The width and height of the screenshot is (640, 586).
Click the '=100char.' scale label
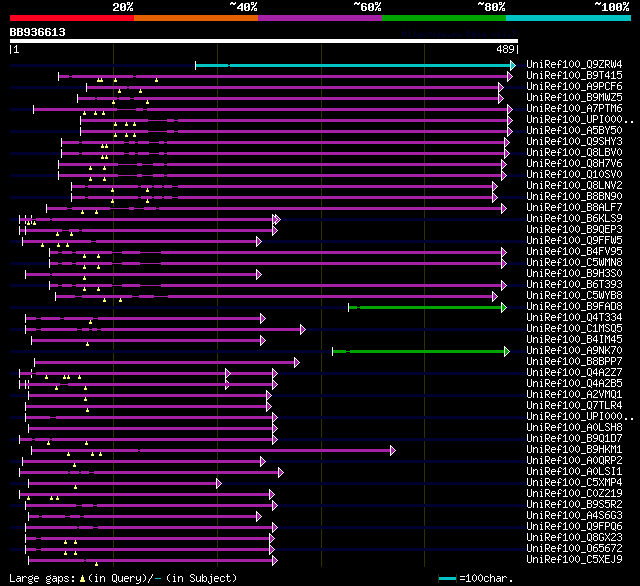[486, 578]
